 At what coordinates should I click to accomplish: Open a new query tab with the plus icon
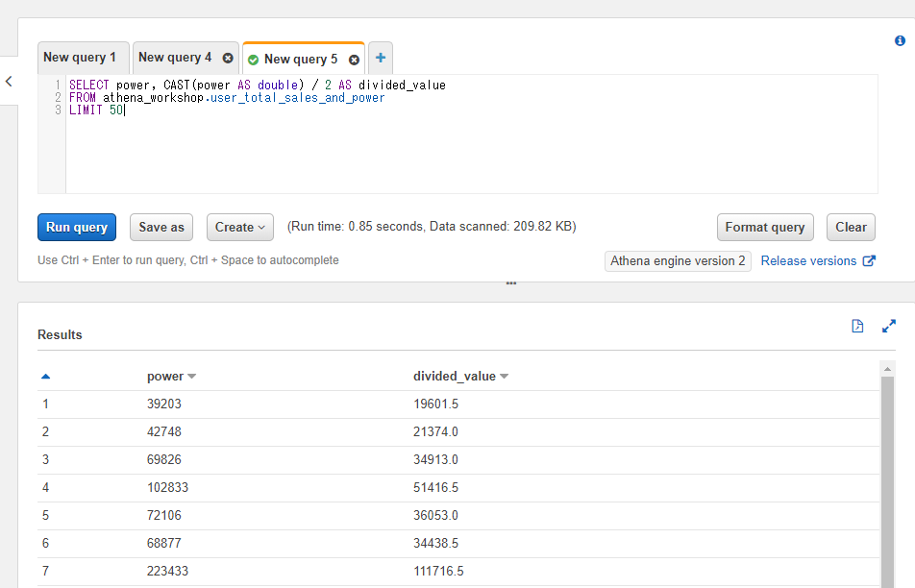380,58
